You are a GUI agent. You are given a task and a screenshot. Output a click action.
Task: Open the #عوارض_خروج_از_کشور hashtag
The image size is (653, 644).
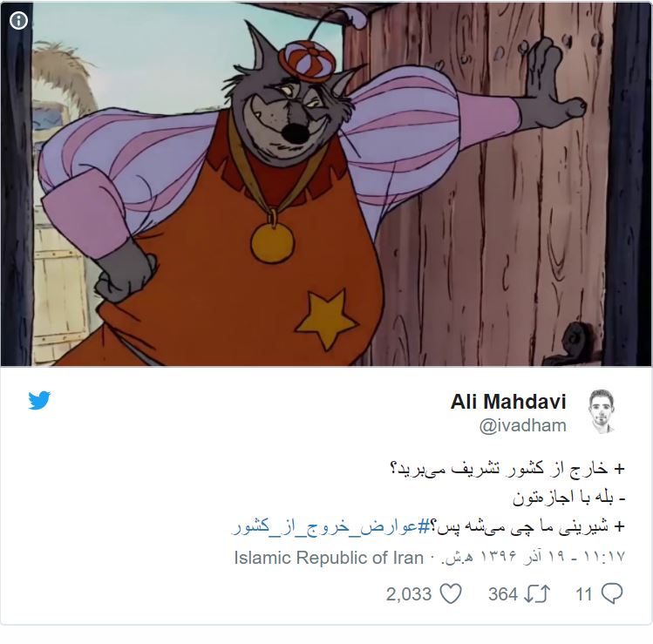[331, 526]
